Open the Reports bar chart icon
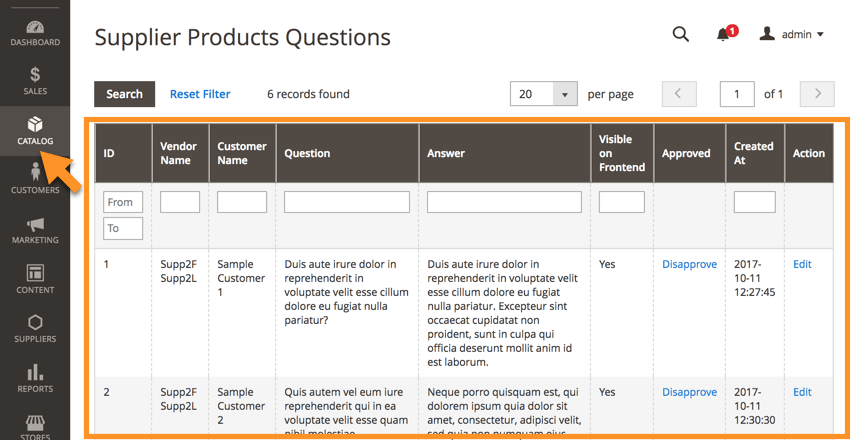859x440 pixels. click(35, 372)
